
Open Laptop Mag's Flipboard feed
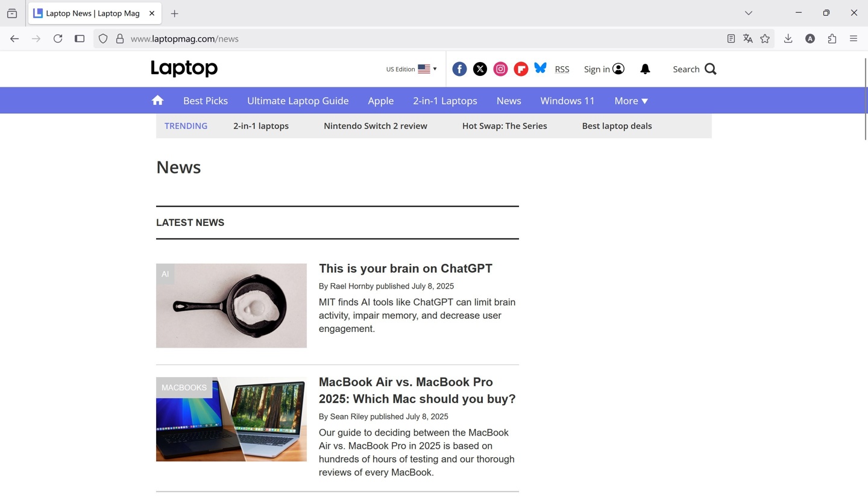tap(520, 69)
